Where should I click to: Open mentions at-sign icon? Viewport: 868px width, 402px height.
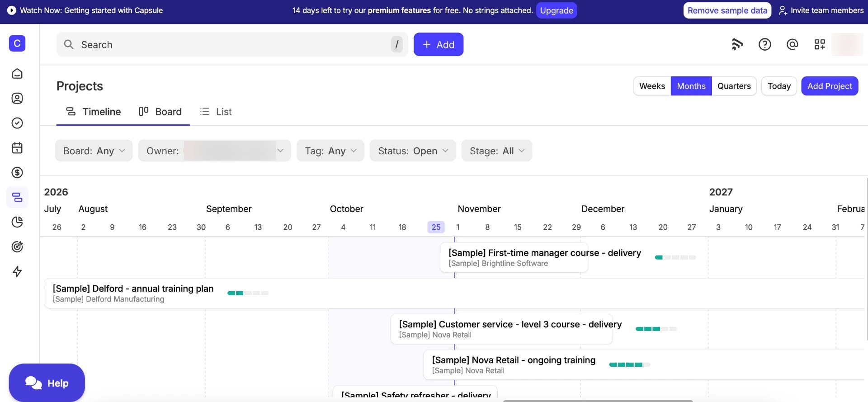[793, 44]
